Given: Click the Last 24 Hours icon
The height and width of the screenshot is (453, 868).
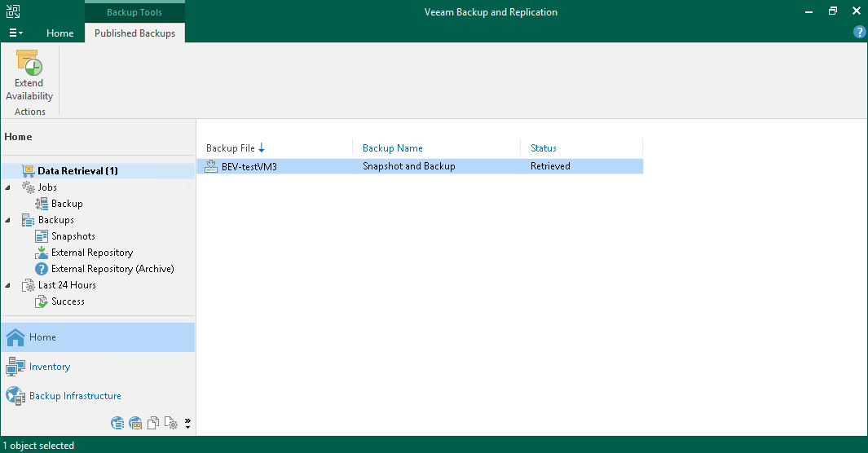Looking at the screenshot, I should pos(29,285).
